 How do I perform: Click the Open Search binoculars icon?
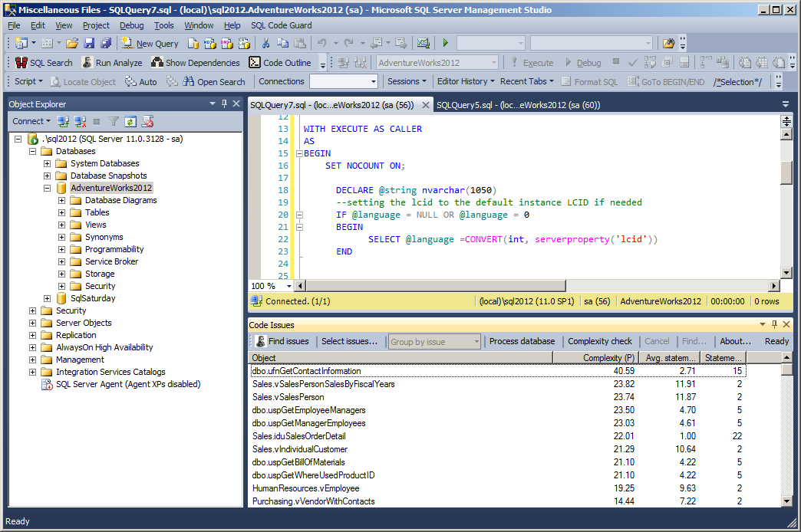(188, 82)
